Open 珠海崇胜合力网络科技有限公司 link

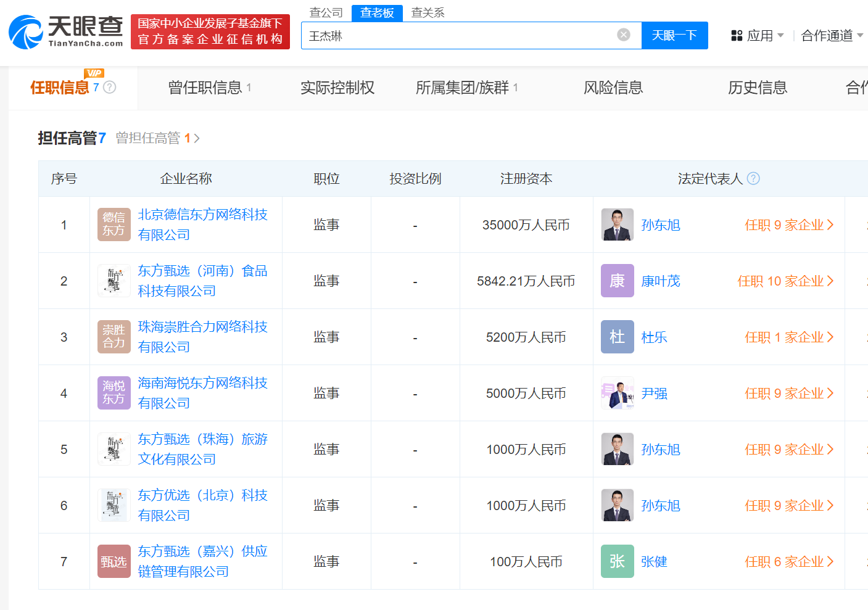pyautogui.click(x=202, y=337)
